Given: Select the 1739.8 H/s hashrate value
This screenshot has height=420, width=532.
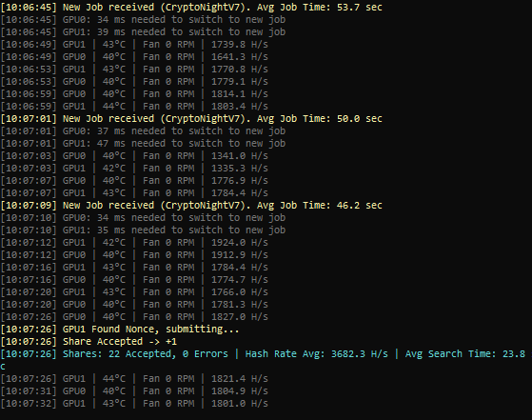Looking at the screenshot, I should pyautogui.click(x=240, y=45).
